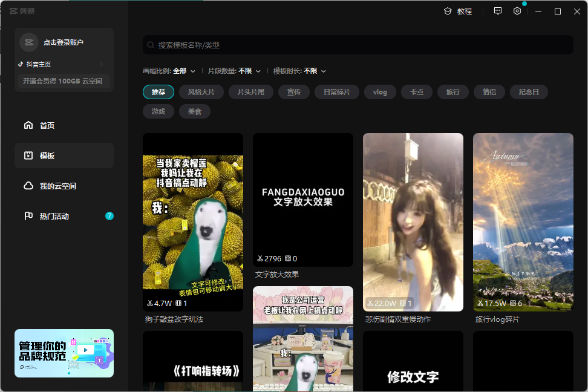Select the 纪念日 category tab
This screenshot has height=392, width=588.
529,92
